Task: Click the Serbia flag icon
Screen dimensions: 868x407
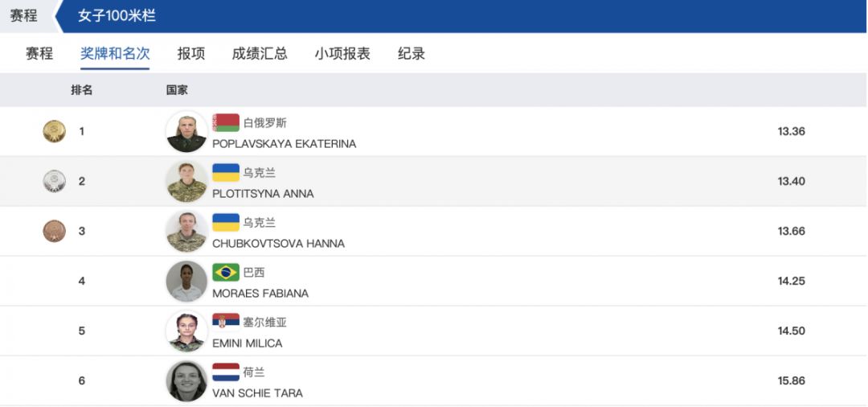Action: (226, 322)
